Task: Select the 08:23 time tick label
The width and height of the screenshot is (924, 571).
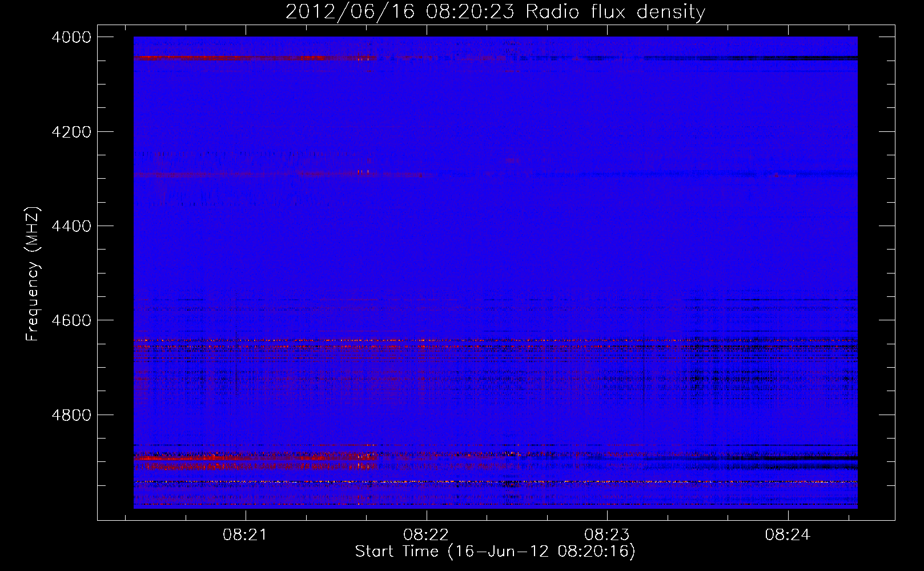Action: click(x=606, y=535)
